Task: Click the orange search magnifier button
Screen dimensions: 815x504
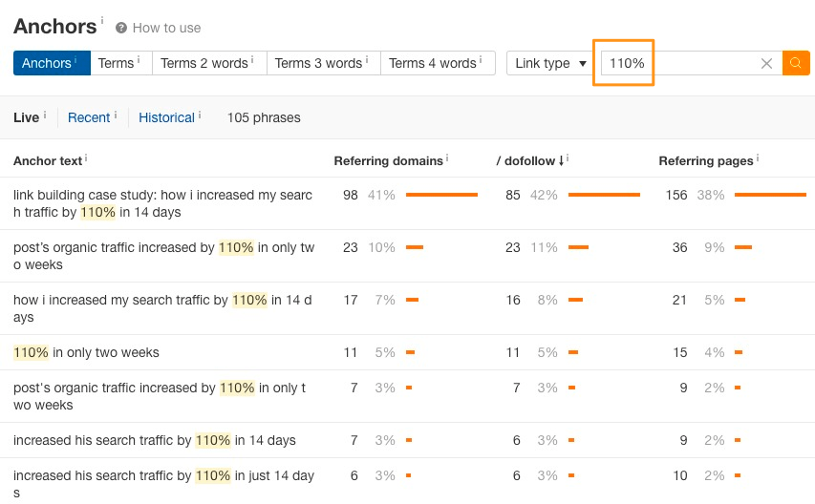Action: click(x=796, y=63)
